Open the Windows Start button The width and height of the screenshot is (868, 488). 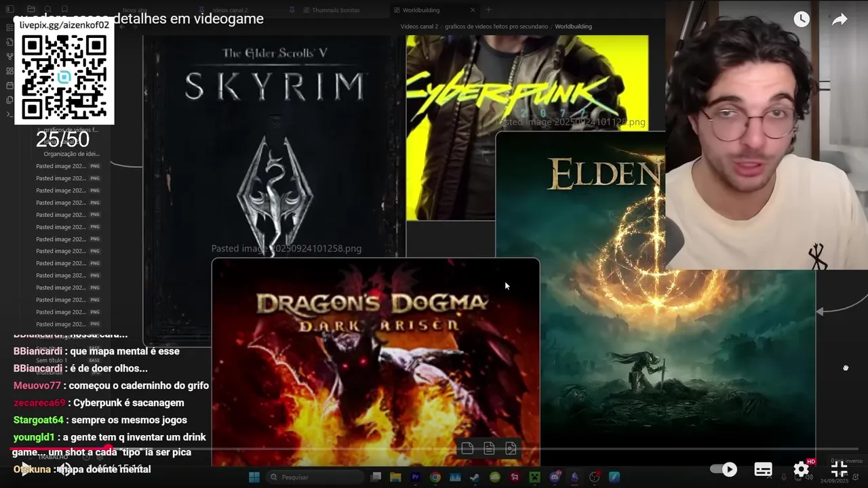(254, 477)
